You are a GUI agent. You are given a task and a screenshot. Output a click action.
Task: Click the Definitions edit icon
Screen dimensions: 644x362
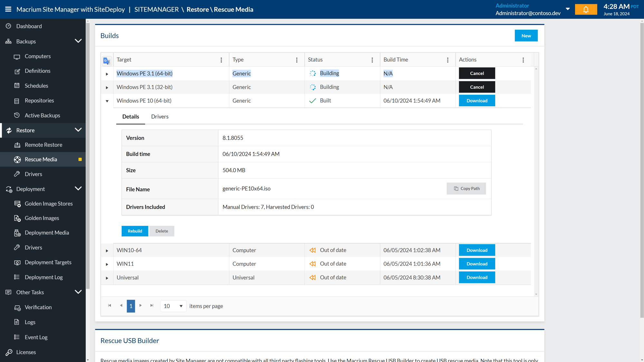tap(17, 71)
